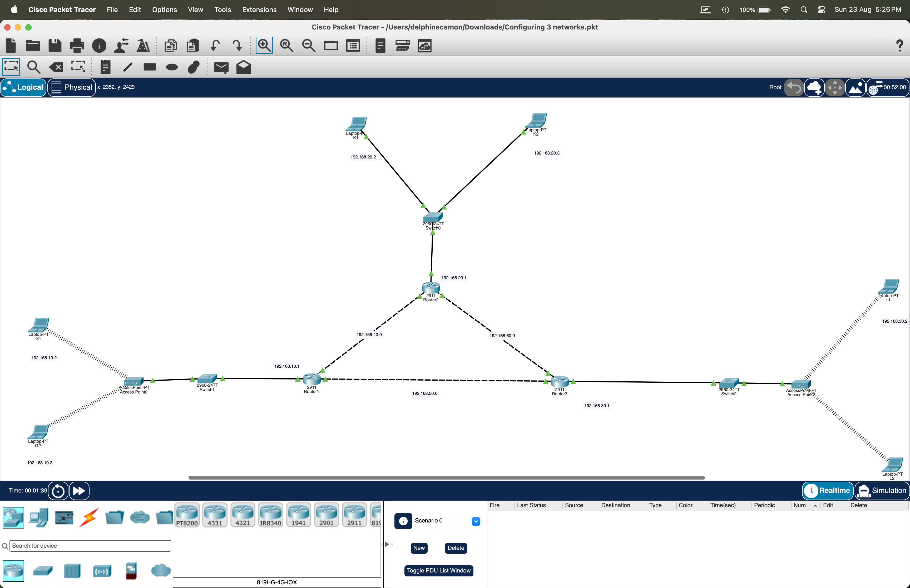Click Toggle PDU List Window button
The height and width of the screenshot is (588, 910).
(438, 570)
